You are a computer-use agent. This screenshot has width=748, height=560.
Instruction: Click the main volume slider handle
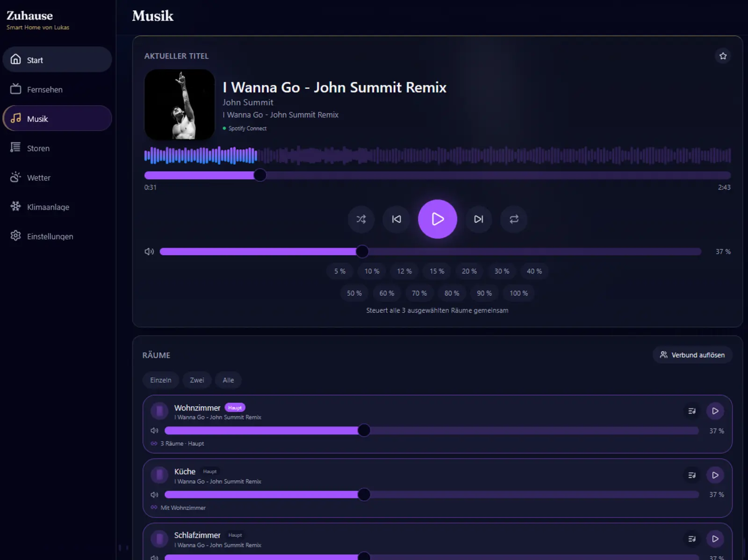pos(362,251)
